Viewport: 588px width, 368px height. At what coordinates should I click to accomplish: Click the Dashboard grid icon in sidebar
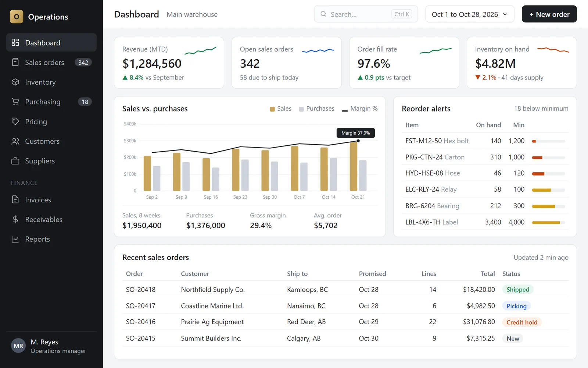(15, 42)
